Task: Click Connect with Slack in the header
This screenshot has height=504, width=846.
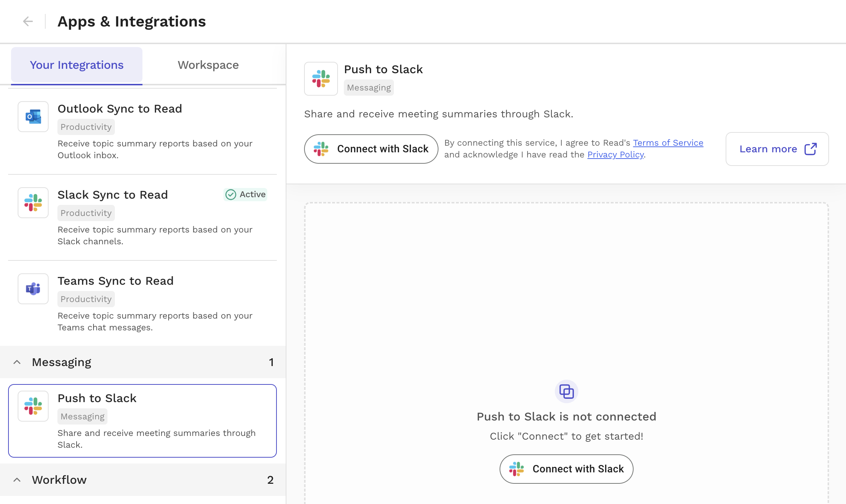Action: coord(370,149)
